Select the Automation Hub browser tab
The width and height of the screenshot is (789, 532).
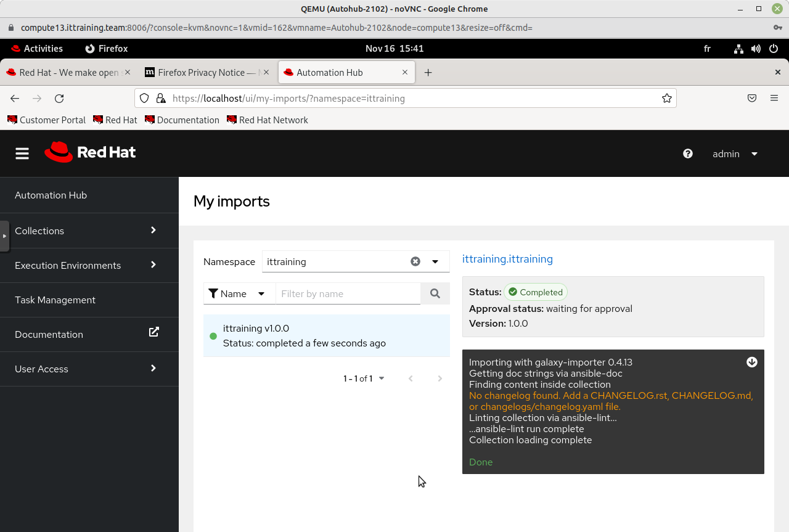tap(346, 72)
